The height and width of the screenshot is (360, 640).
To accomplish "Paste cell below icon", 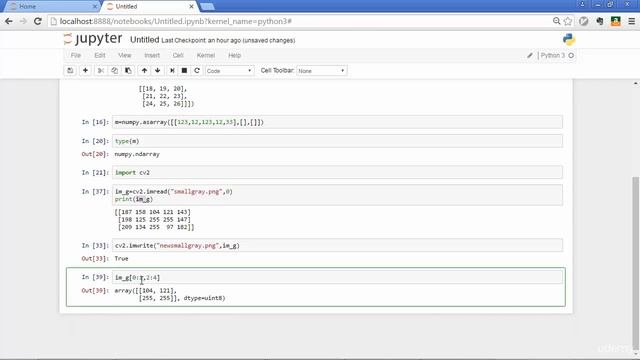I will (128, 71).
